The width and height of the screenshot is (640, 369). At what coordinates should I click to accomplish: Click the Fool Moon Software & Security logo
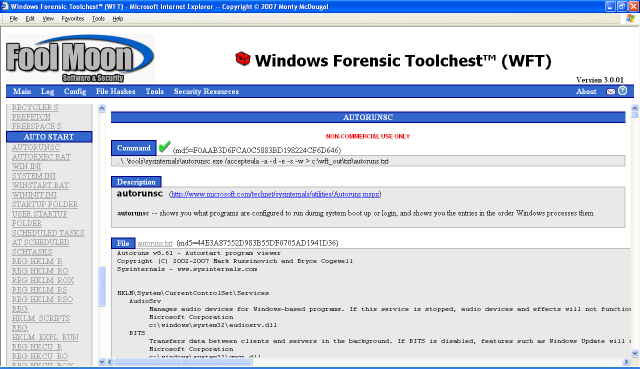[80, 59]
